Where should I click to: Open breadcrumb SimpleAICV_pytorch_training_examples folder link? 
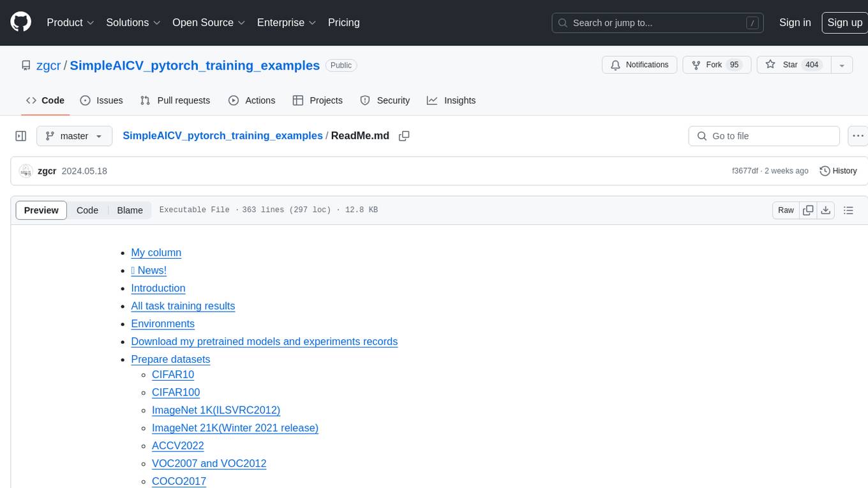223,135
